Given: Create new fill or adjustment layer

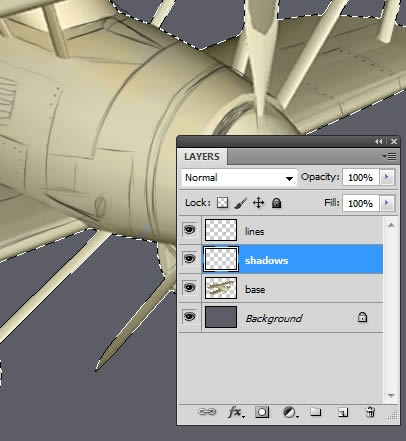Looking at the screenshot, I should tap(290, 412).
